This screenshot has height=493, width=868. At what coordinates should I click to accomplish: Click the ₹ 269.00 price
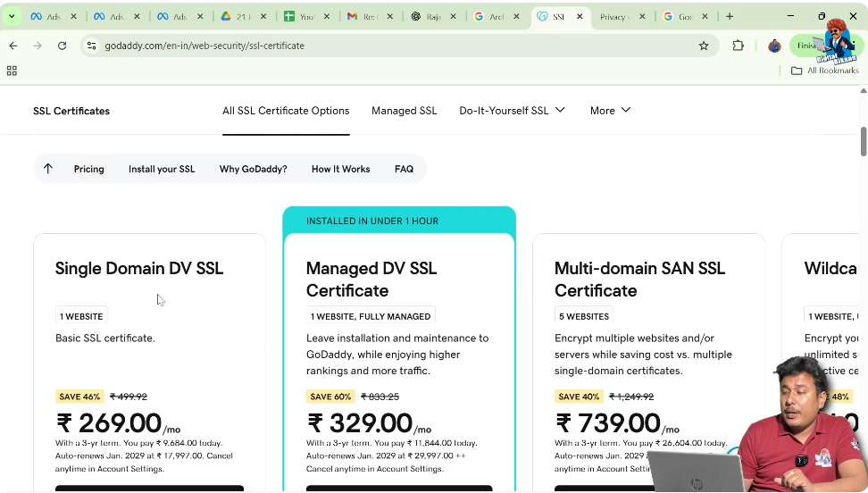click(x=109, y=423)
